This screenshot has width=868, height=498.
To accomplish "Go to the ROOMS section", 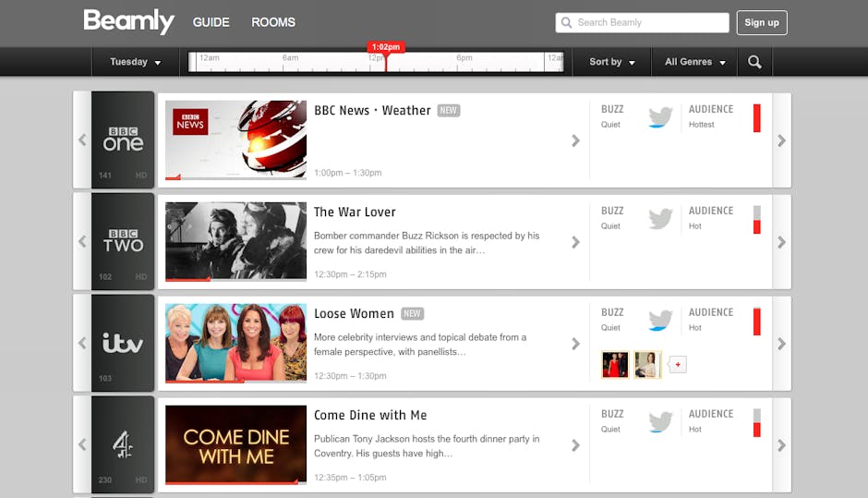I will (x=273, y=22).
